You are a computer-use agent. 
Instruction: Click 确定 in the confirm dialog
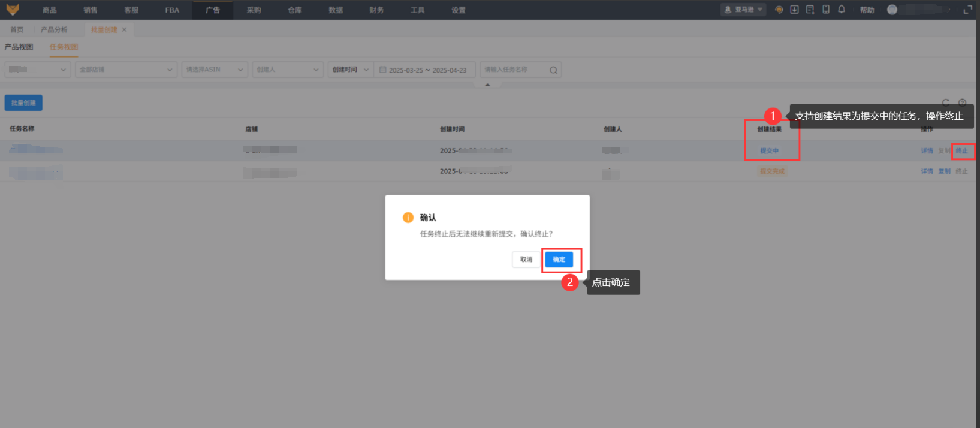[559, 260]
